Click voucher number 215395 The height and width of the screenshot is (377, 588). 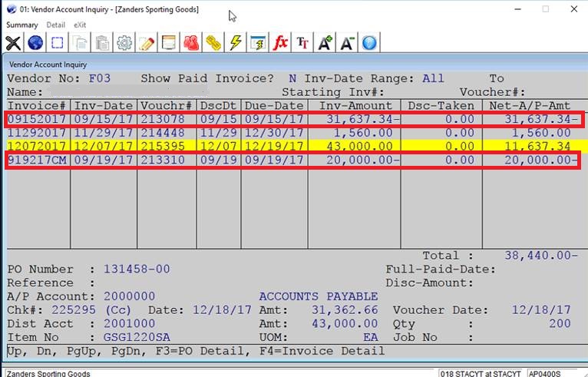tap(163, 147)
